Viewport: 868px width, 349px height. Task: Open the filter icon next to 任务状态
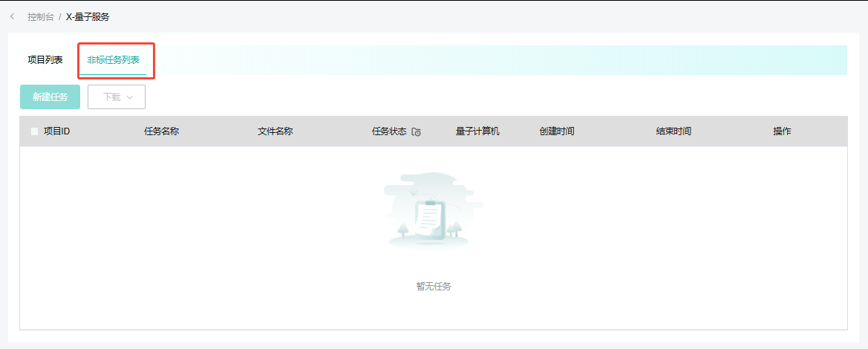point(416,132)
